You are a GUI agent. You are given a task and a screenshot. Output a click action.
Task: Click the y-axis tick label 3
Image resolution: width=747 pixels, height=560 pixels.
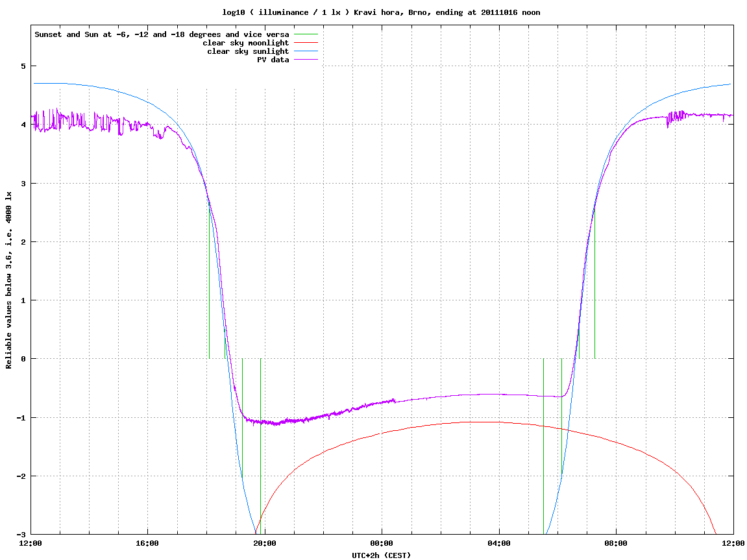pos(23,184)
